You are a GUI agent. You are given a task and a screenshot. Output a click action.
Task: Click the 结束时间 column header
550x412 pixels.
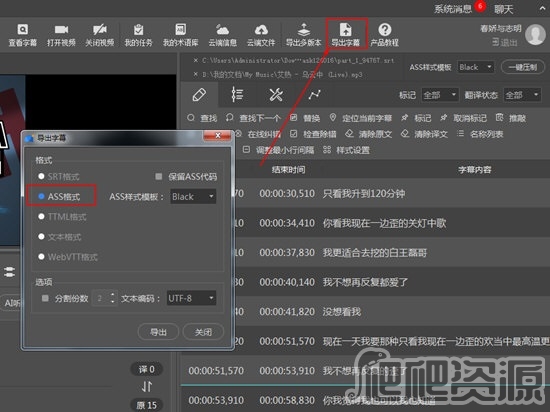point(288,170)
